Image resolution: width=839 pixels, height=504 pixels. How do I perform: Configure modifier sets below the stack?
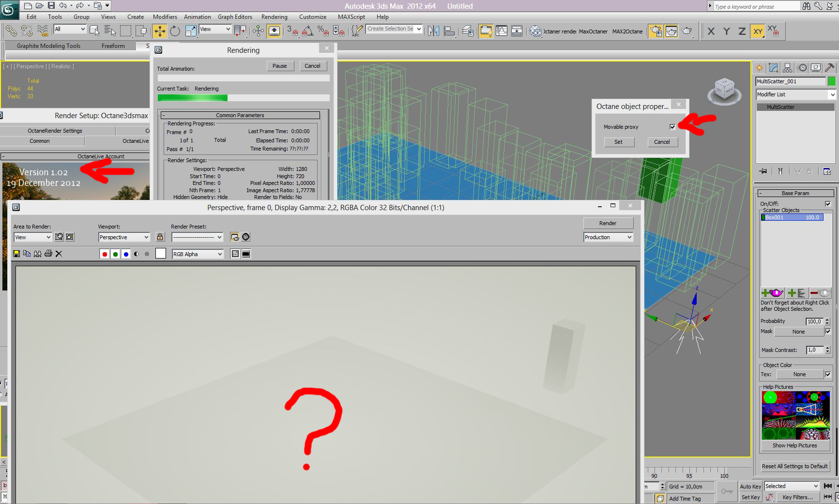[x=827, y=171]
